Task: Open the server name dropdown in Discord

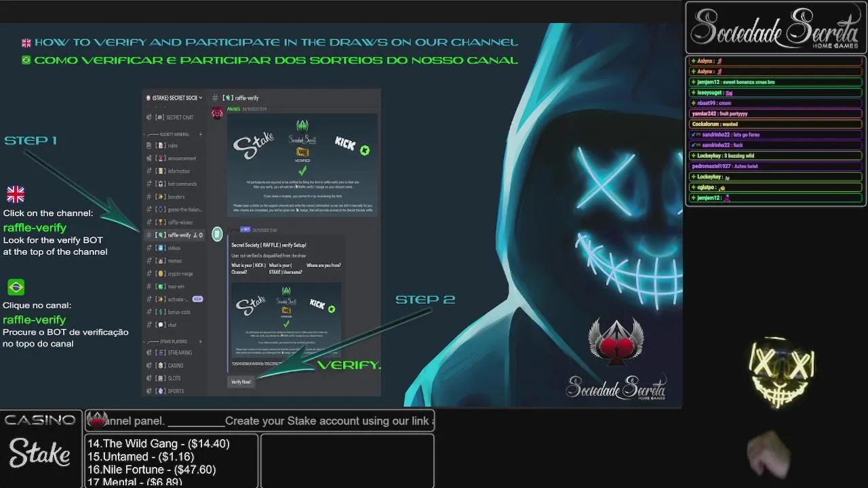Action: (174, 98)
